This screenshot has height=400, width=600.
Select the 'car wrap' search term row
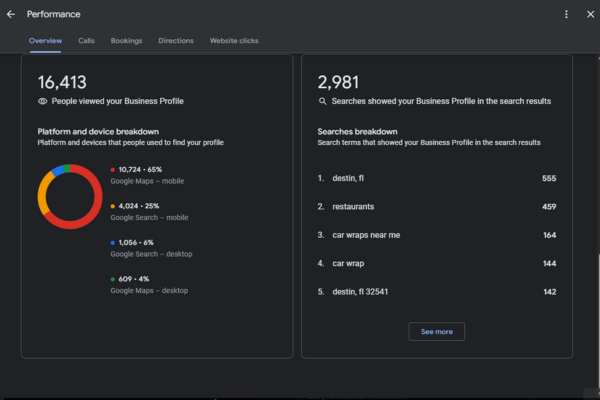tap(437, 263)
